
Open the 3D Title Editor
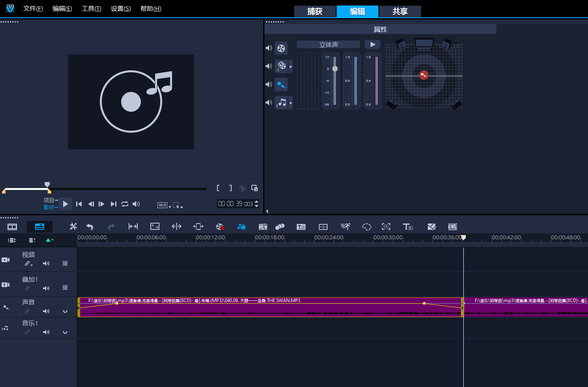click(408, 227)
